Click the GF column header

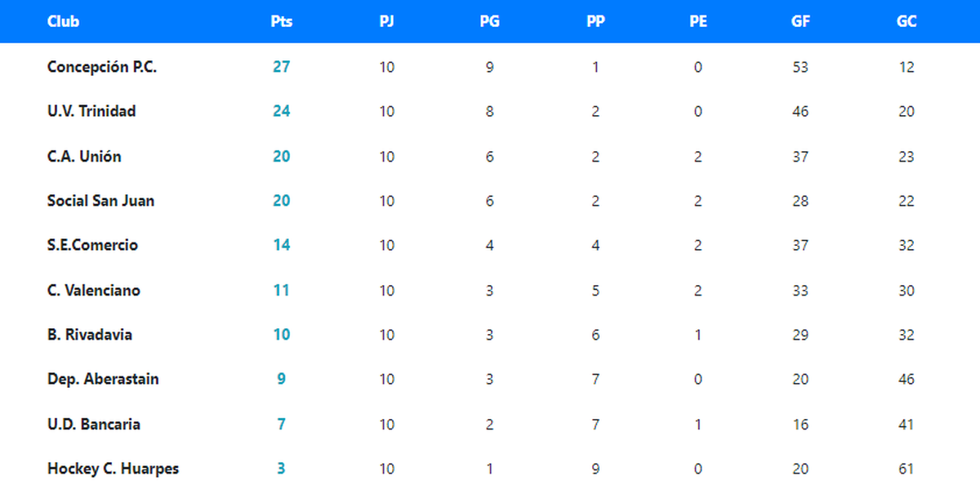(800, 22)
